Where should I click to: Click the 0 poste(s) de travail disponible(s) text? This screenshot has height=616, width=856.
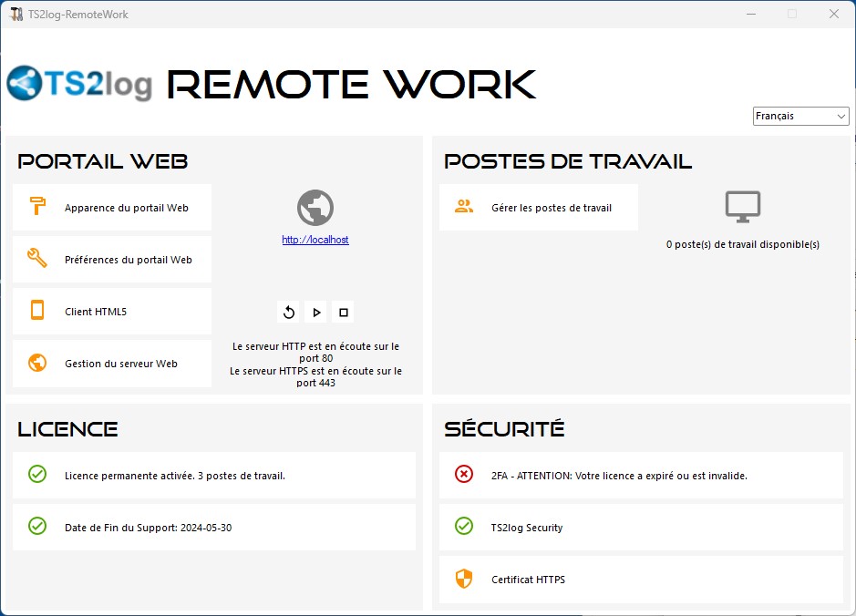pyautogui.click(x=742, y=244)
